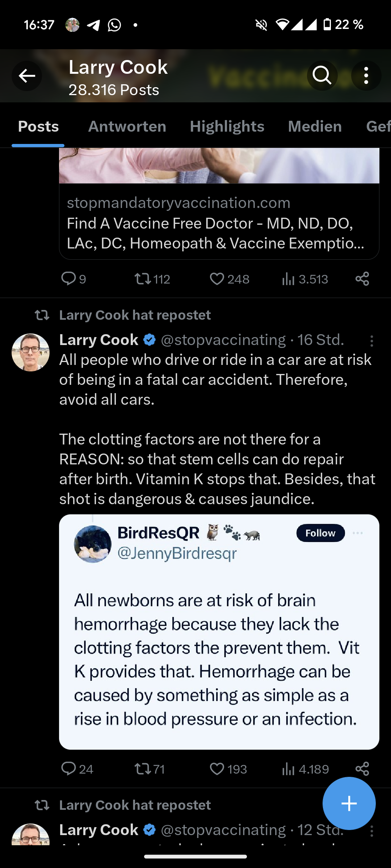Viewport: 391px width, 868px height.
Task: Open profile overflow menu in header
Action: pyautogui.click(x=366, y=76)
